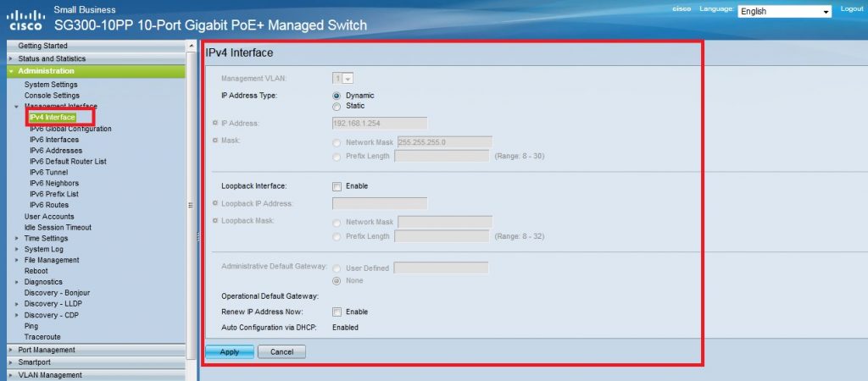Select IPv4 Interface menu item
Image resolution: width=868 pixels, height=381 pixels.
click(52, 118)
